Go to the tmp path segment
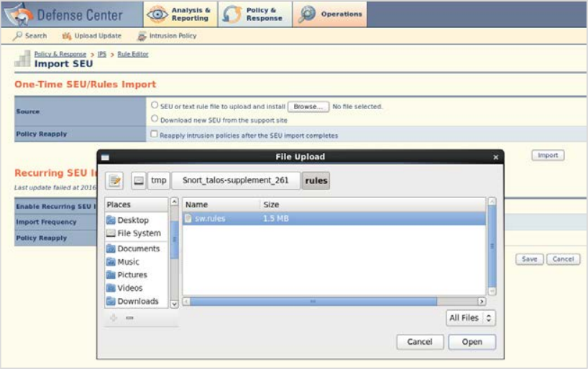The height and width of the screenshot is (369, 588). tap(159, 181)
